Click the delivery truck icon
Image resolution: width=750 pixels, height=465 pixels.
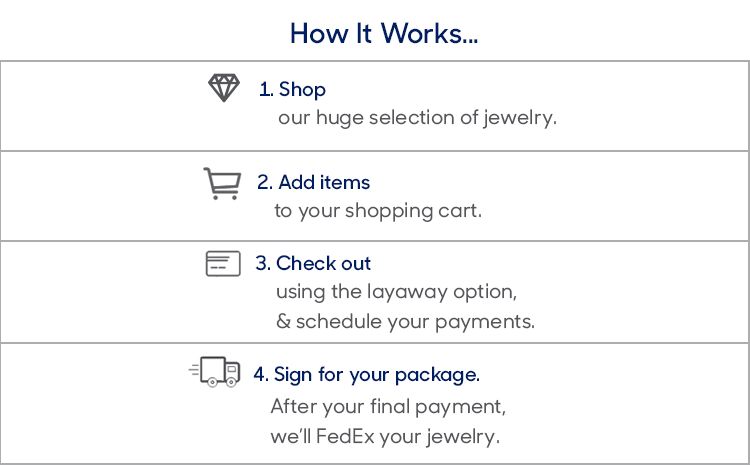coord(216,372)
